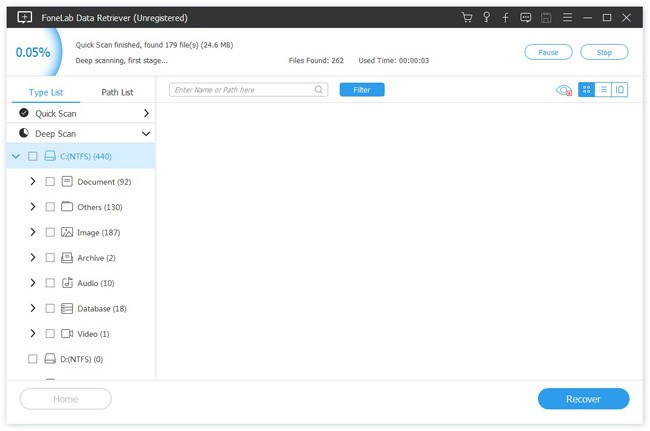Image resolution: width=650 pixels, height=431 pixels.
Task: Open the feedback chat icon
Action: (525, 17)
